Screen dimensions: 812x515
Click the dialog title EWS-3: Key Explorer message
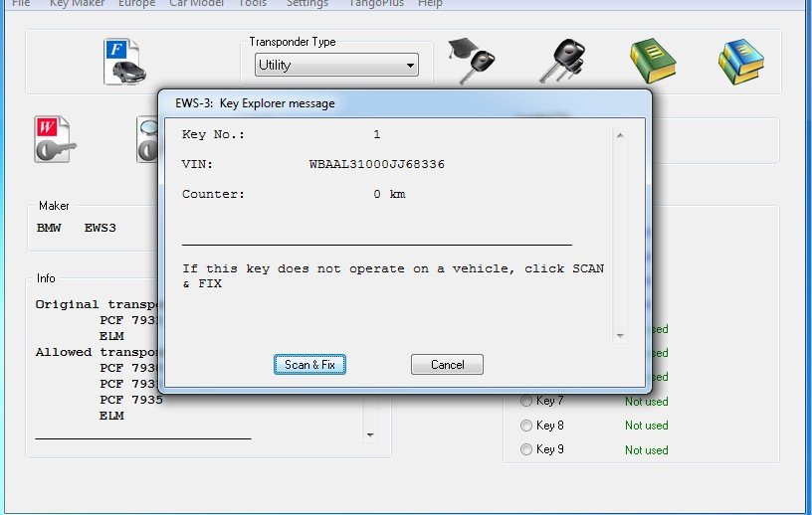(x=255, y=103)
